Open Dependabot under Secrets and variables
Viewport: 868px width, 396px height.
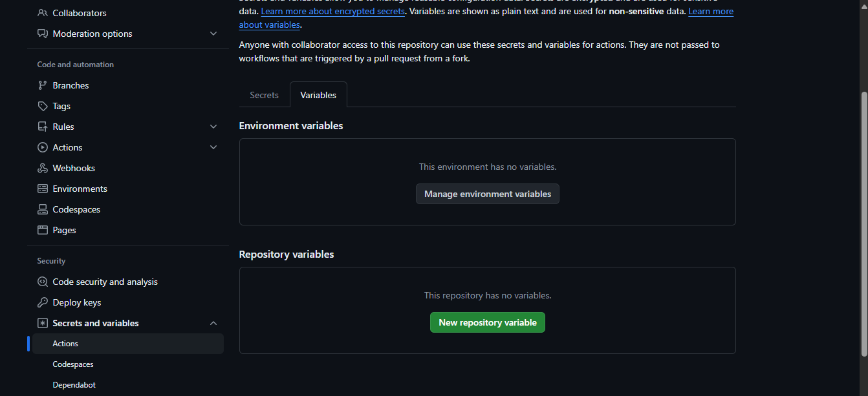coord(74,385)
